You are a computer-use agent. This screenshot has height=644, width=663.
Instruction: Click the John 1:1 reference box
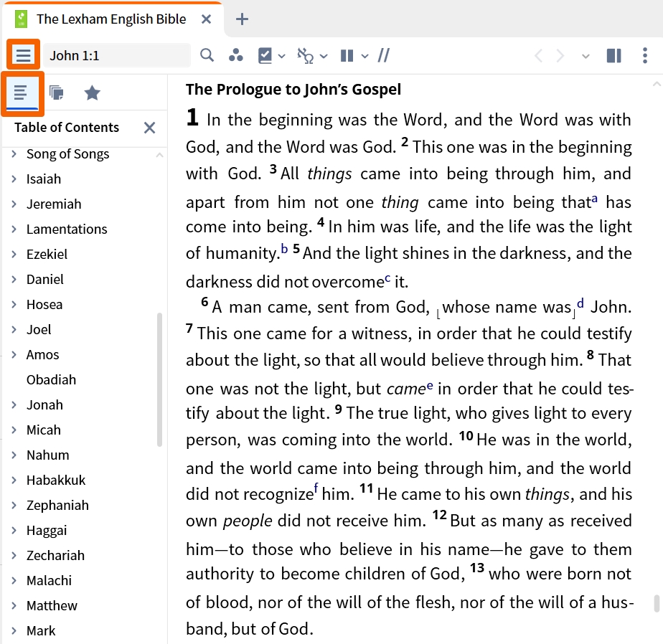(117, 55)
